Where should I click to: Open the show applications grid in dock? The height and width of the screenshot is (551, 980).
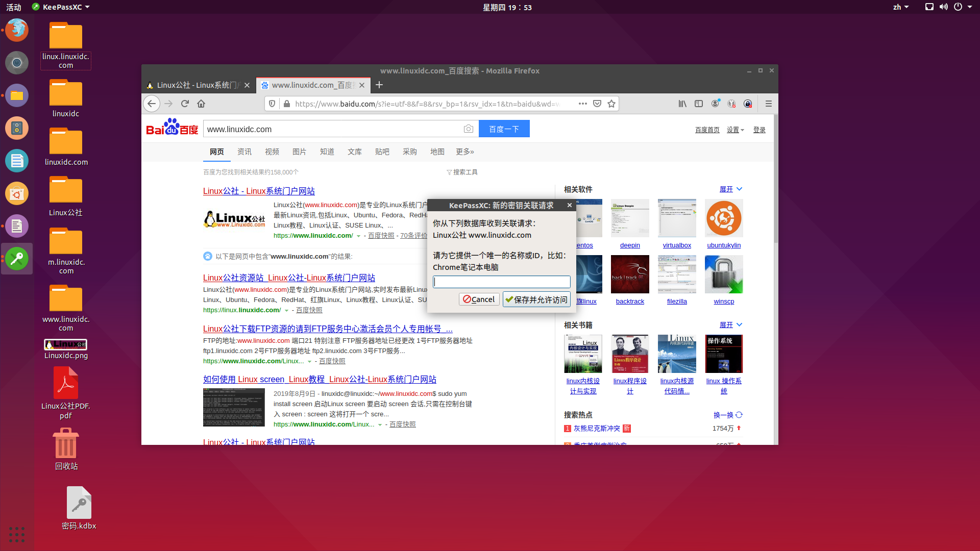click(x=17, y=535)
